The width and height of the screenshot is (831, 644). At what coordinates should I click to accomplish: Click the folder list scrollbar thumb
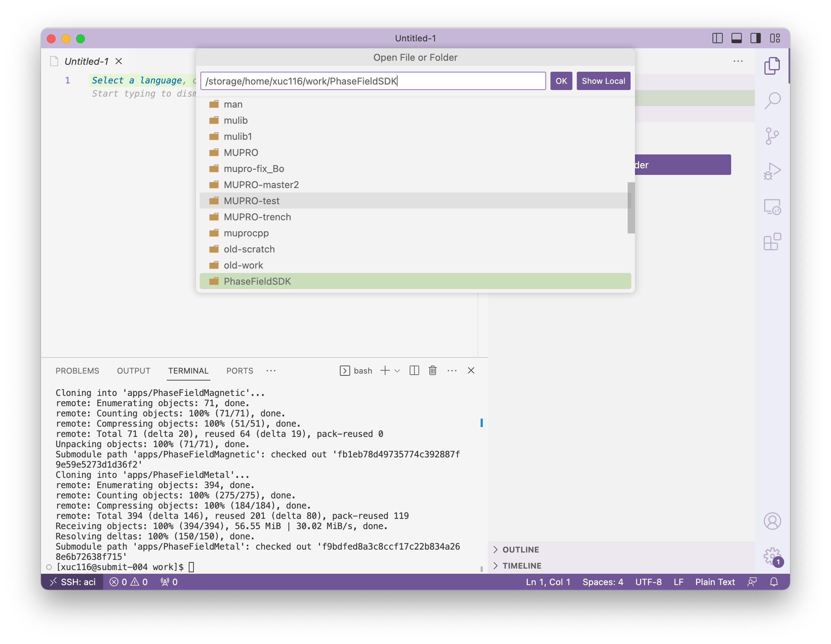point(631,207)
